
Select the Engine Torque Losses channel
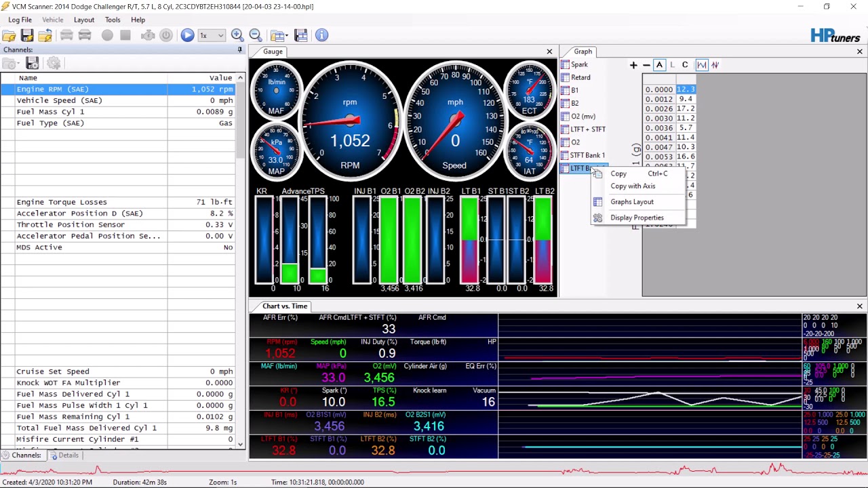118,202
